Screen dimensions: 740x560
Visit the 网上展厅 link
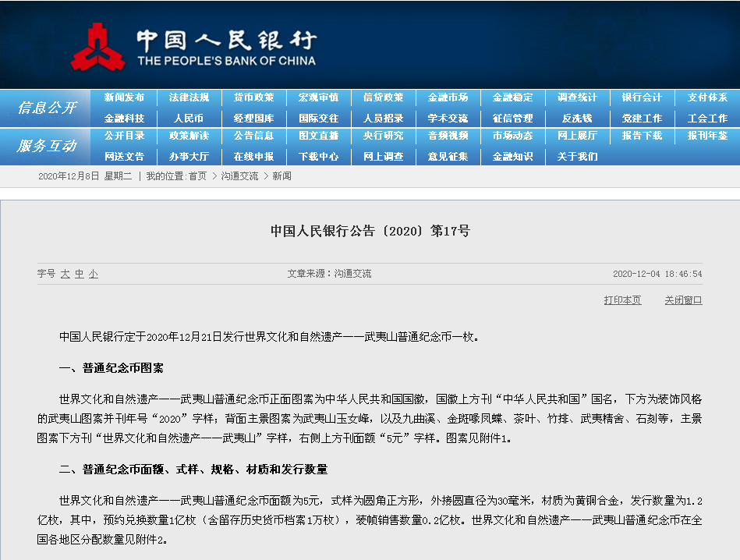tap(577, 136)
